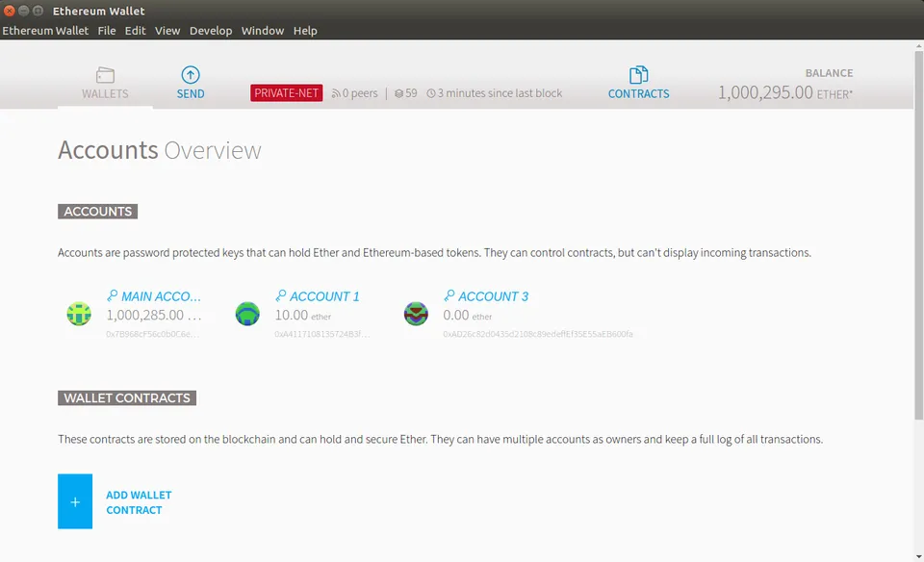The width and height of the screenshot is (924, 562).
Task: Open the Edit menu
Action: pyautogui.click(x=135, y=31)
